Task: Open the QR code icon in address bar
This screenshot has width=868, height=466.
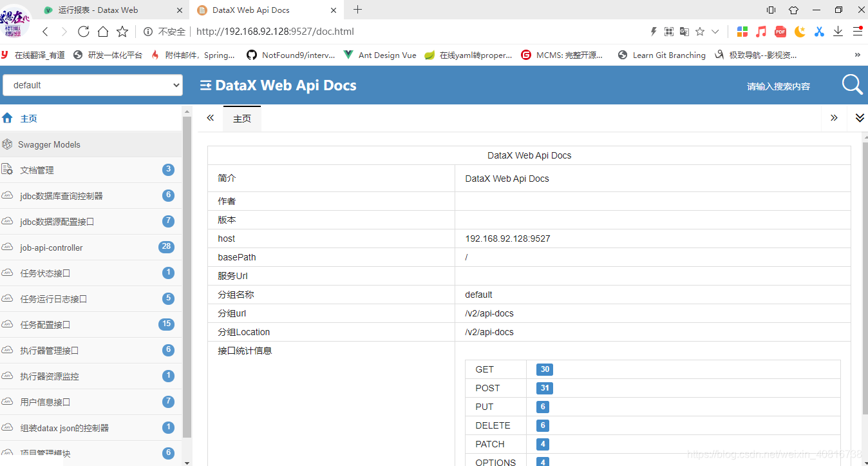Action: click(x=669, y=32)
